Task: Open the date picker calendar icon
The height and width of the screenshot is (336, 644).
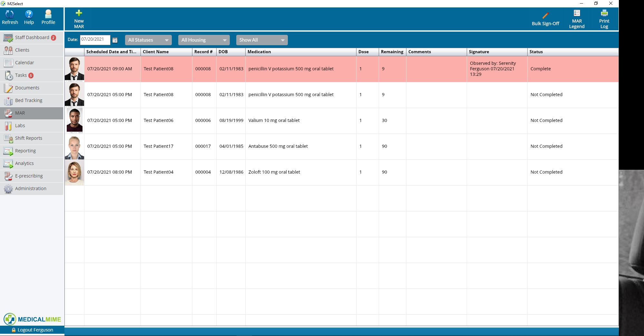Action: pyautogui.click(x=116, y=40)
